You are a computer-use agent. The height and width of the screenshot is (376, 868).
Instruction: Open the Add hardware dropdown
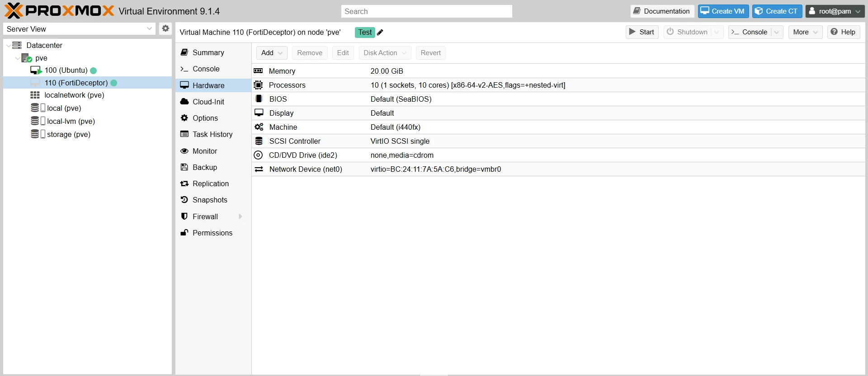coord(272,53)
